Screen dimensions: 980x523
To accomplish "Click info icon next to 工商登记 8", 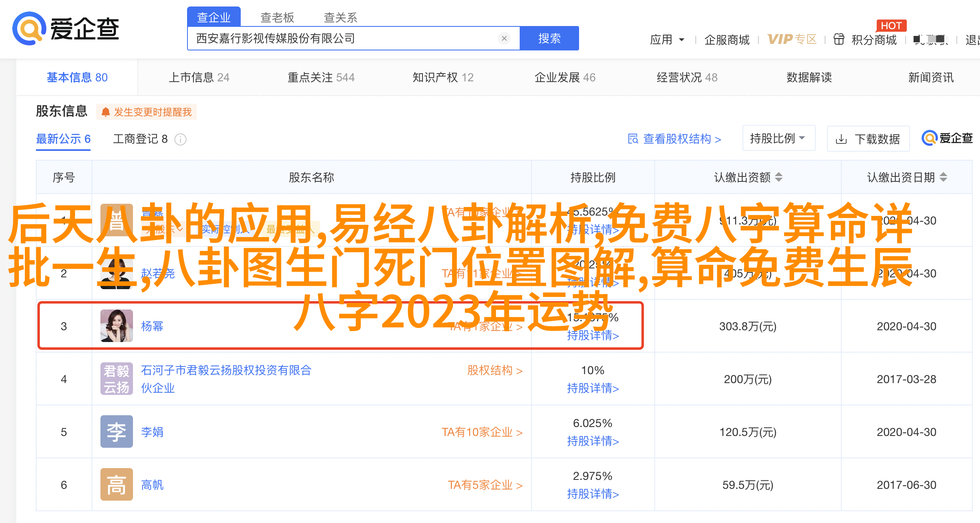I will coord(180,139).
